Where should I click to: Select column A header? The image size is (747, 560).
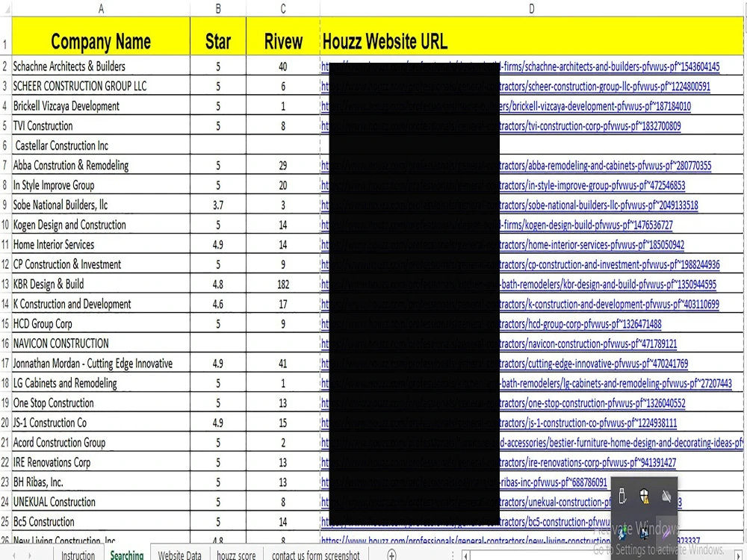[101, 8]
